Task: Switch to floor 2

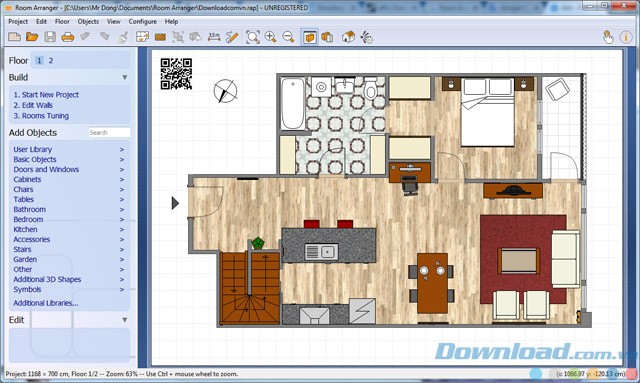Action: coord(51,60)
